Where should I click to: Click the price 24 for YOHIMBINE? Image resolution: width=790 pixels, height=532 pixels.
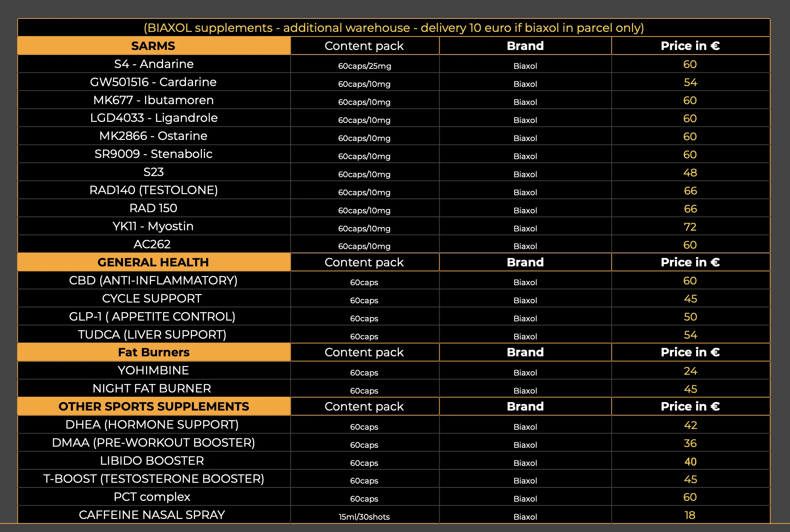coord(690,371)
